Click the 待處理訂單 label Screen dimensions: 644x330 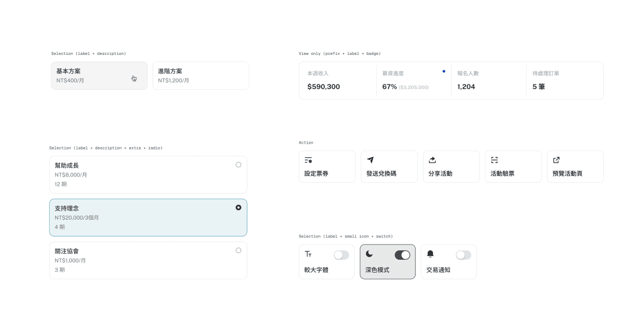click(x=546, y=73)
